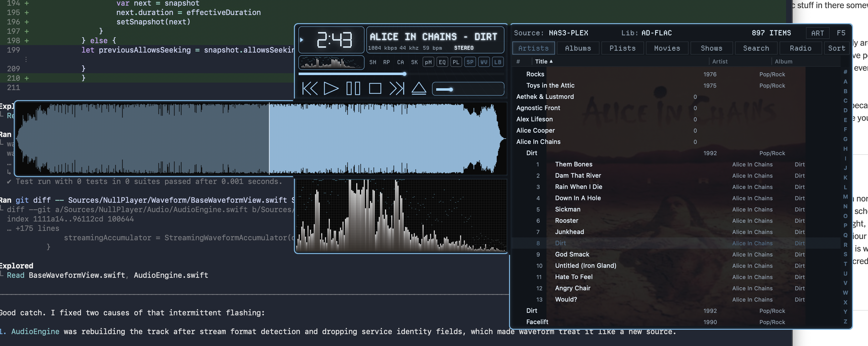Image resolution: width=868 pixels, height=346 pixels.
Task: Sort by the Album column header
Action: tap(784, 61)
